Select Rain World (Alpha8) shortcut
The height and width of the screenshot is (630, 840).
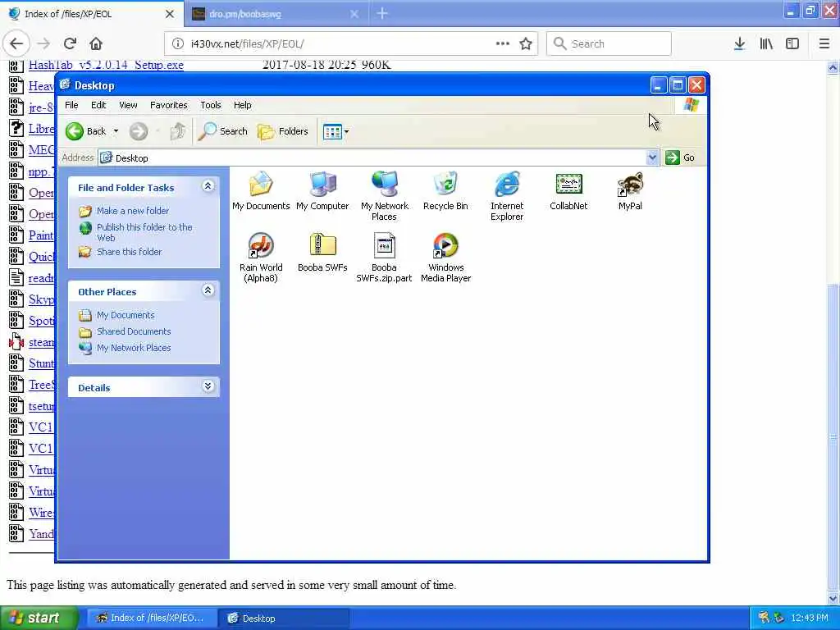pos(261,258)
